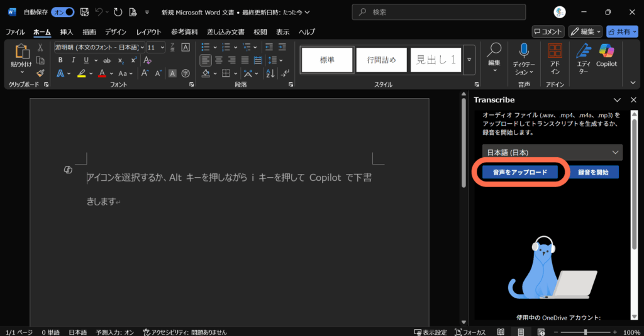Apply subscript formatting
The height and width of the screenshot is (336, 644).
pos(121,60)
